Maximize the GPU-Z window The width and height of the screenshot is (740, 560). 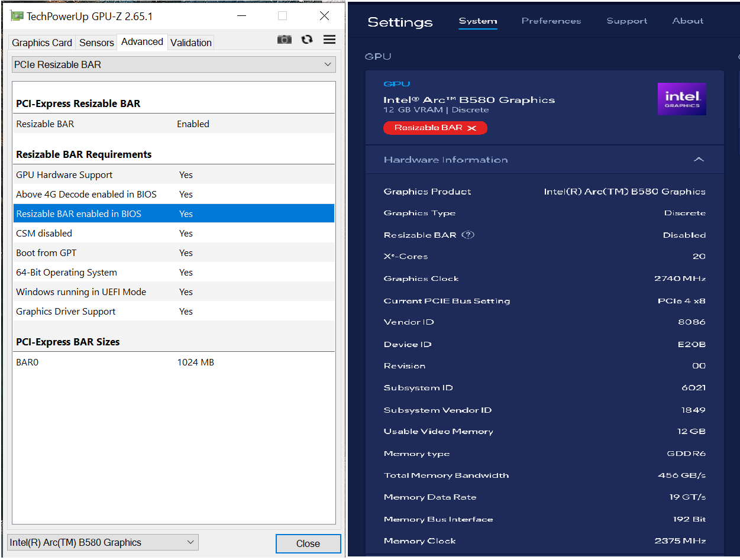tap(283, 16)
